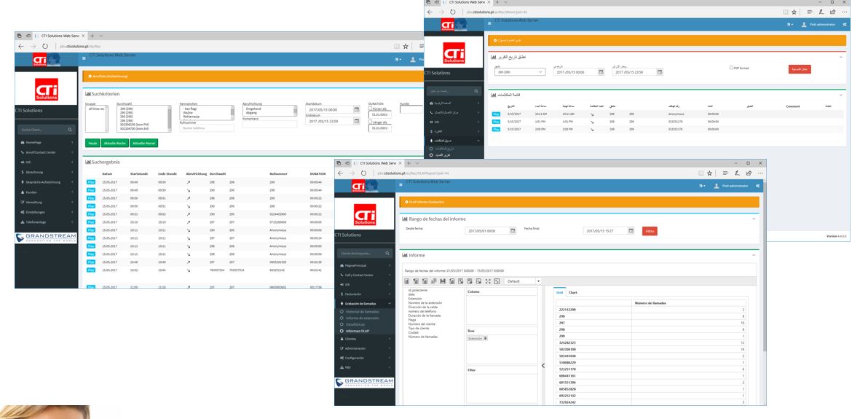The image size is (868, 419).
Task: Toggle the hamburger menu in Spanish window
Action: [402, 184]
